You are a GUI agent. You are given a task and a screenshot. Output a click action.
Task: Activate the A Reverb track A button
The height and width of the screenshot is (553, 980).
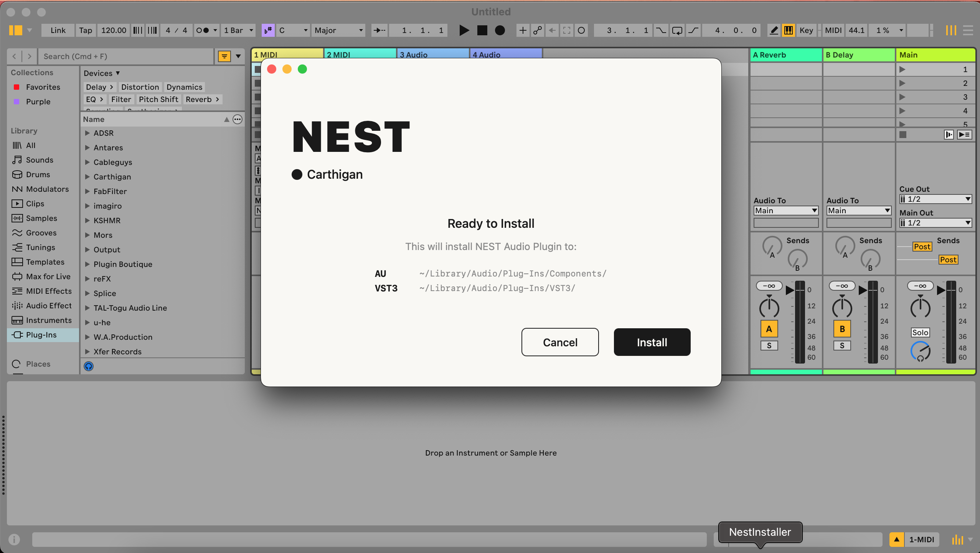(x=769, y=329)
